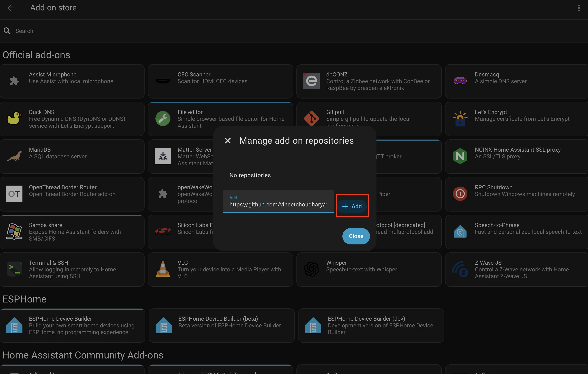Click the Git pull logo icon
Viewport: 588px width, 374px height.
tap(311, 119)
